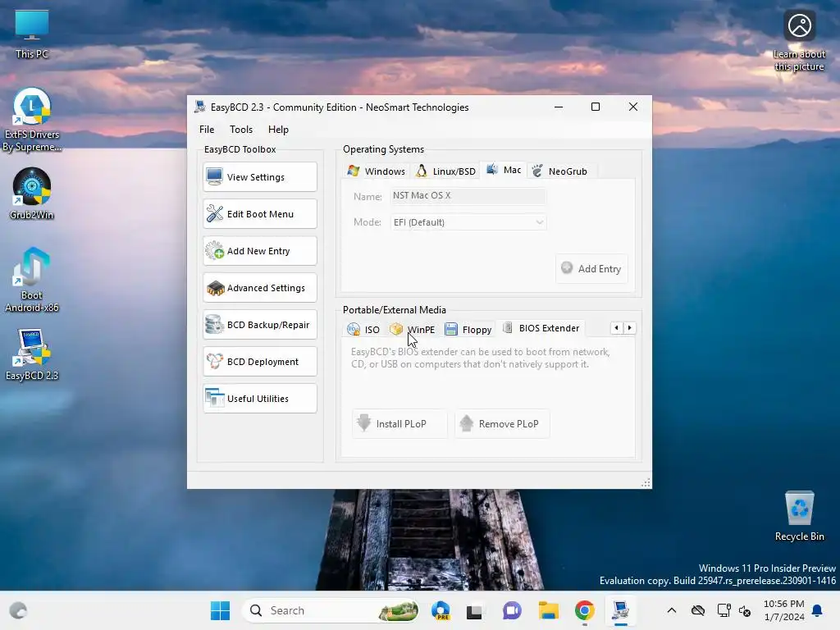Open notifications bell icon
The width and height of the screenshot is (840, 630).
pyautogui.click(x=817, y=610)
